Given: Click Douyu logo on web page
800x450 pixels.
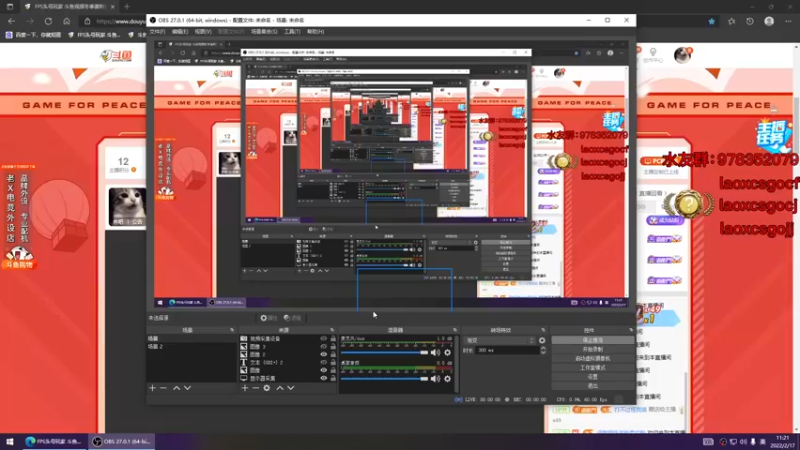Looking at the screenshot, I should 117,56.
